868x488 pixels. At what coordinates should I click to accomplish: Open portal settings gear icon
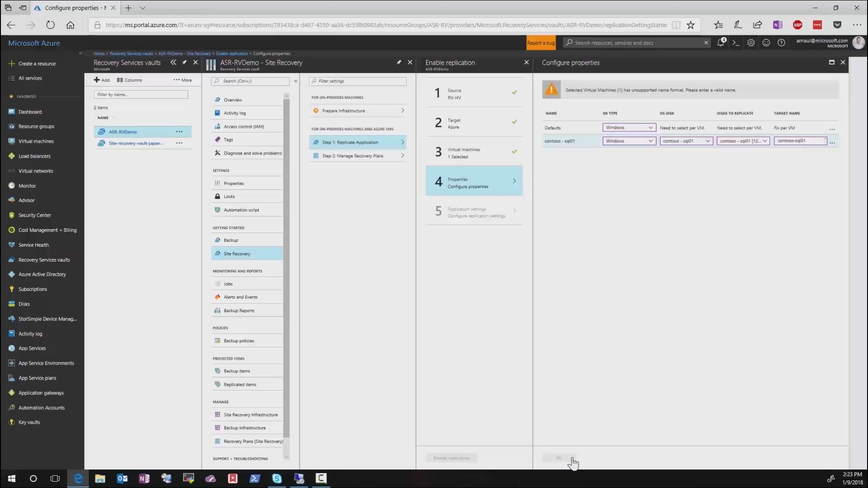[x=751, y=42]
